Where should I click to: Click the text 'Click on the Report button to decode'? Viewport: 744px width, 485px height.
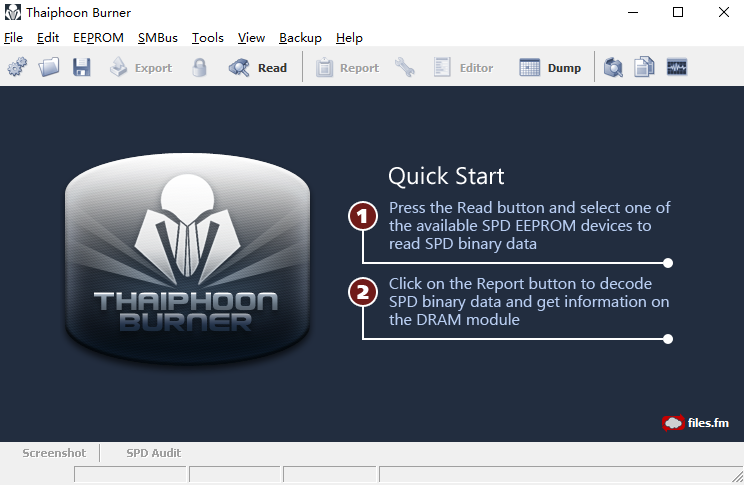(x=520, y=283)
